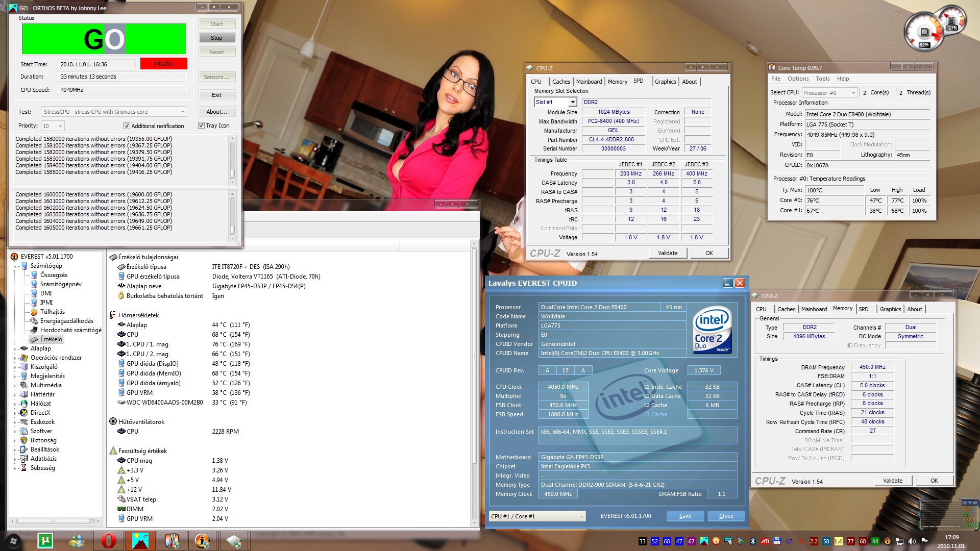Click the taskbar clock showing 17:09
The height and width of the screenshot is (551, 980).
(x=951, y=541)
